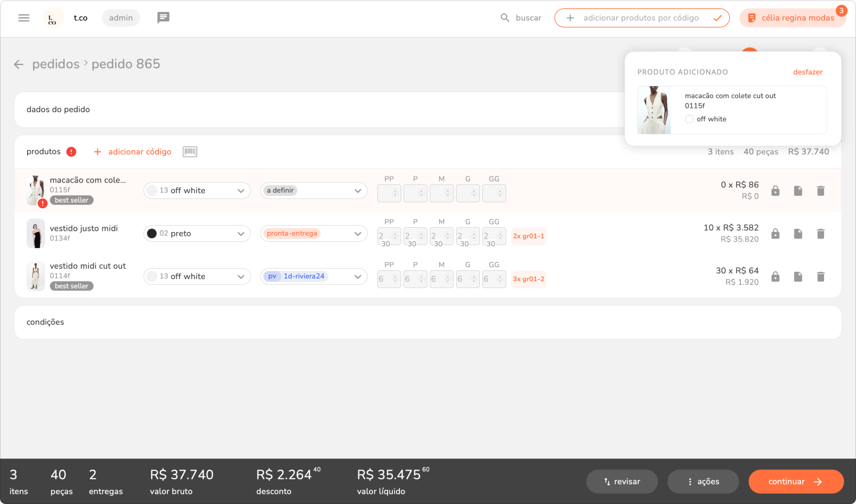
Task: Toggle lock on vestido justo midi row
Action: coord(775,234)
